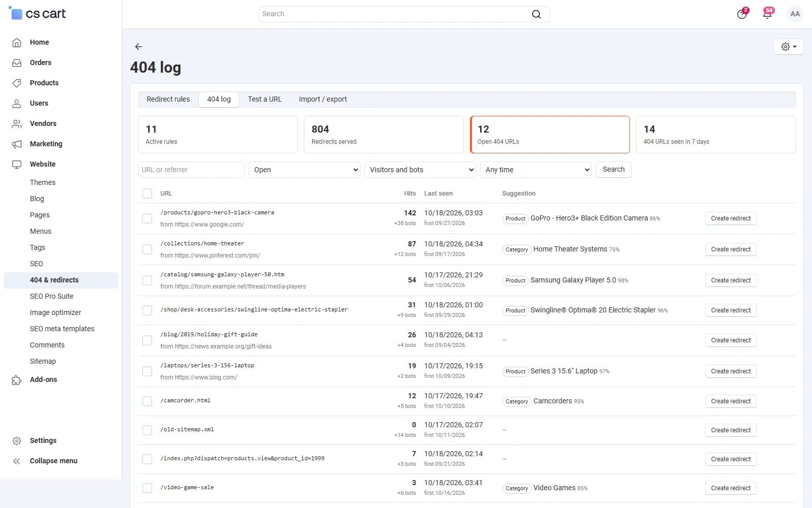812x508 pixels.
Task: Click the Website monitor icon
Action: coord(17,165)
